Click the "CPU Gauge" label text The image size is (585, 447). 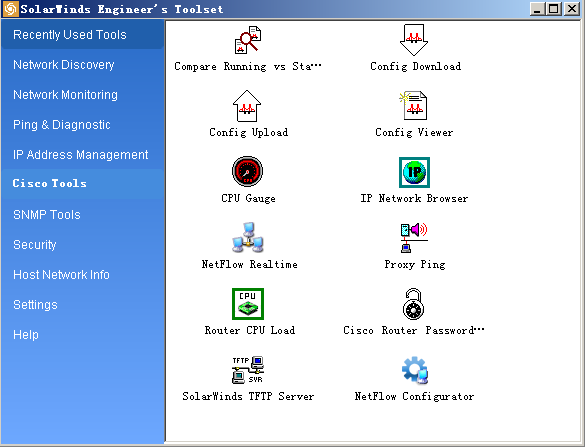tap(248, 199)
